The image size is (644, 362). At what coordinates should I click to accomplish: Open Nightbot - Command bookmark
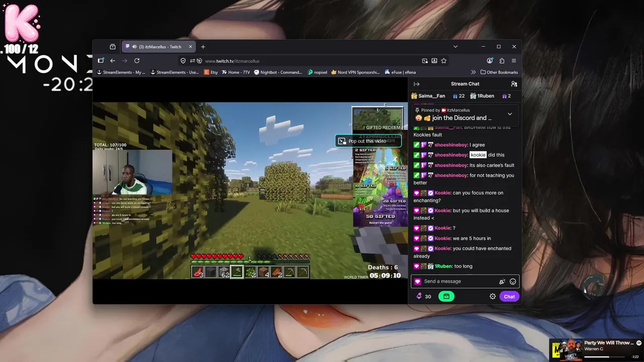pyautogui.click(x=278, y=72)
